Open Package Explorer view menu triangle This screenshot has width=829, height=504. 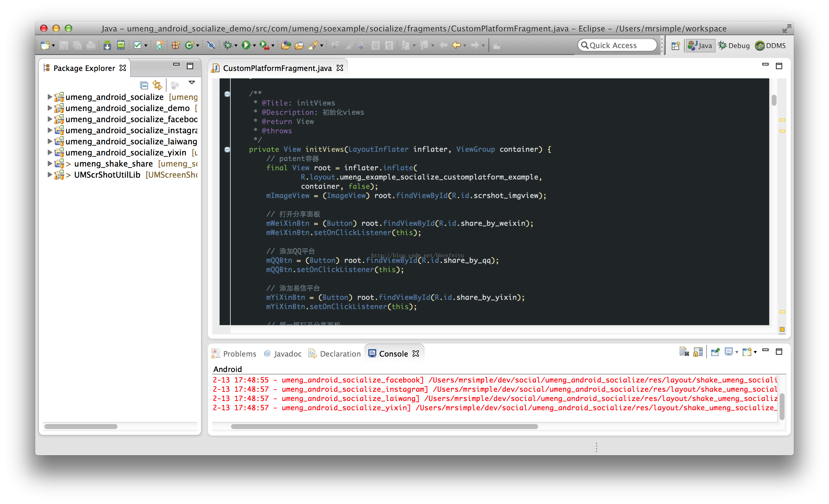tap(192, 82)
